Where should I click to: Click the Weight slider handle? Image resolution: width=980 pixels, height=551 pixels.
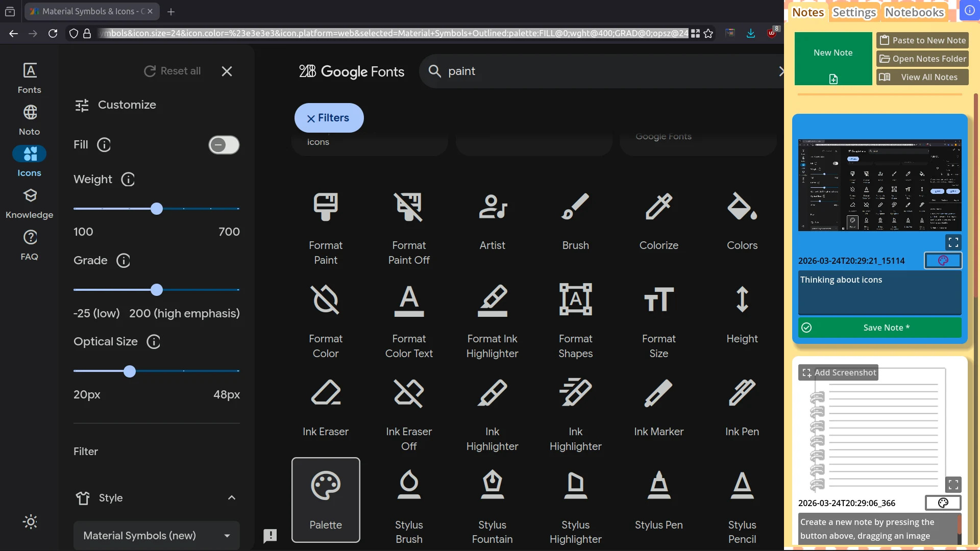click(x=157, y=209)
